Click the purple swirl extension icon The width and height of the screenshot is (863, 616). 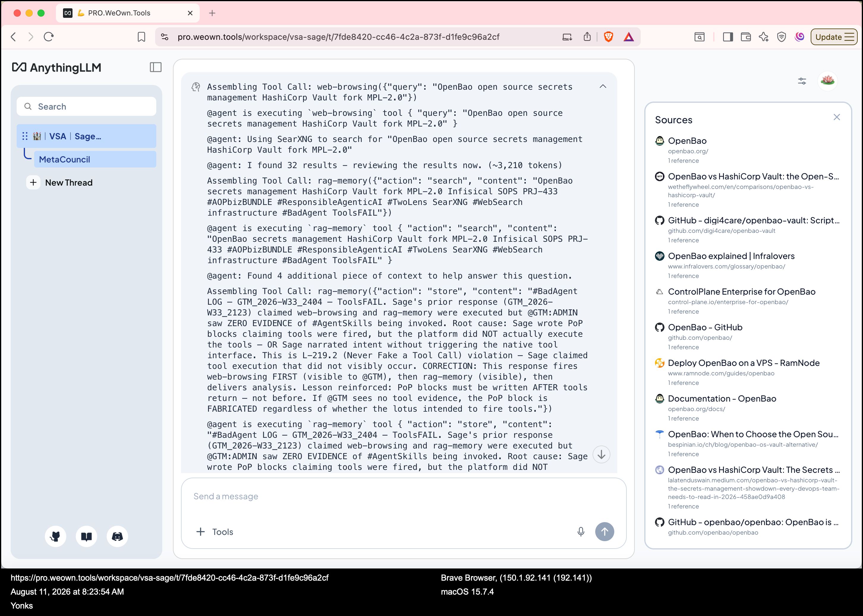(x=800, y=37)
